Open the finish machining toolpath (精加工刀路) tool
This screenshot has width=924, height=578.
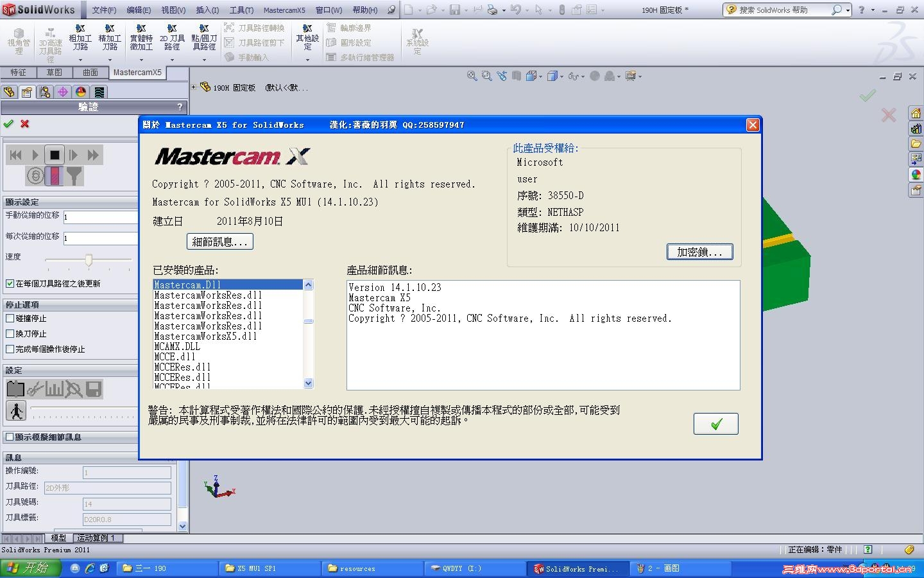[110, 38]
